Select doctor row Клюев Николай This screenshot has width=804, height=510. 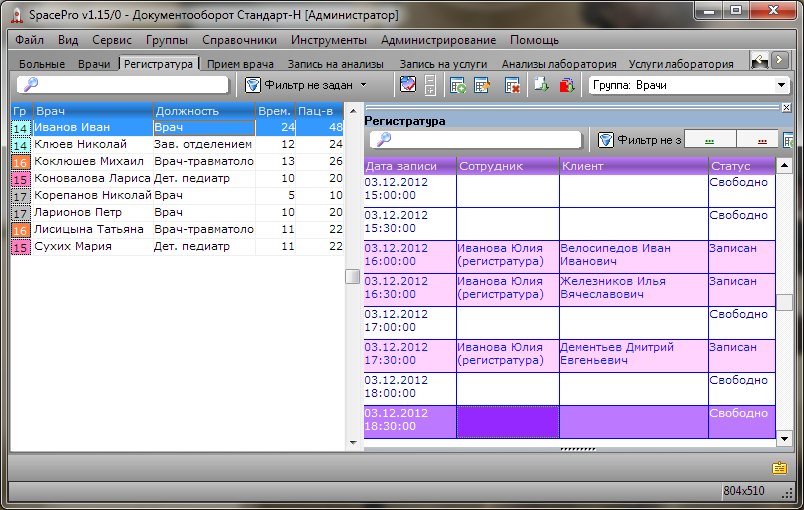(177, 145)
